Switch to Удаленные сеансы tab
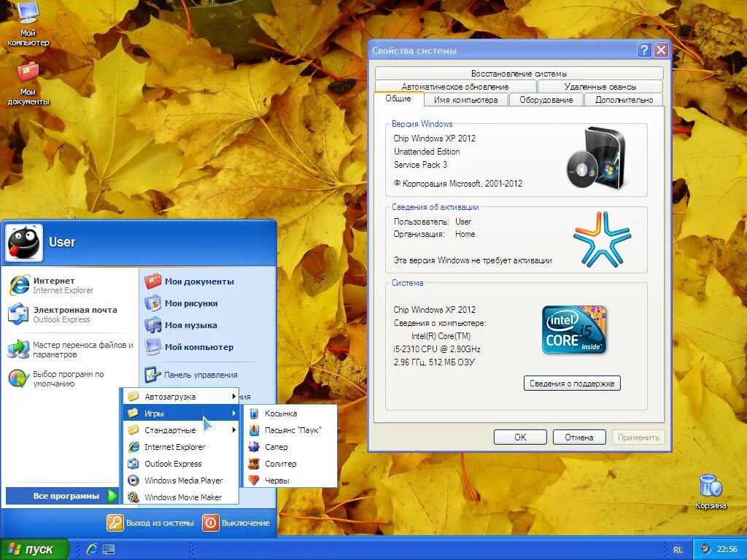747x560 pixels. (x=600, y=87)
